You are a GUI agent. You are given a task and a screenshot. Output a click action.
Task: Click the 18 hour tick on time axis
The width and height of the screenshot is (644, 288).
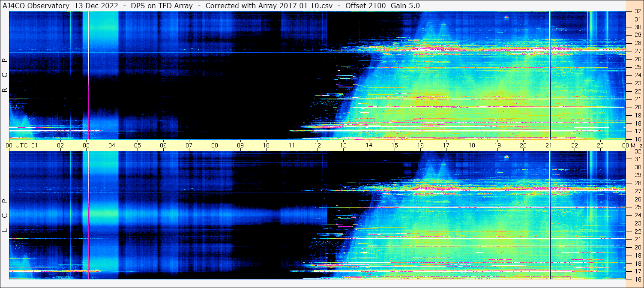point(472,145)
